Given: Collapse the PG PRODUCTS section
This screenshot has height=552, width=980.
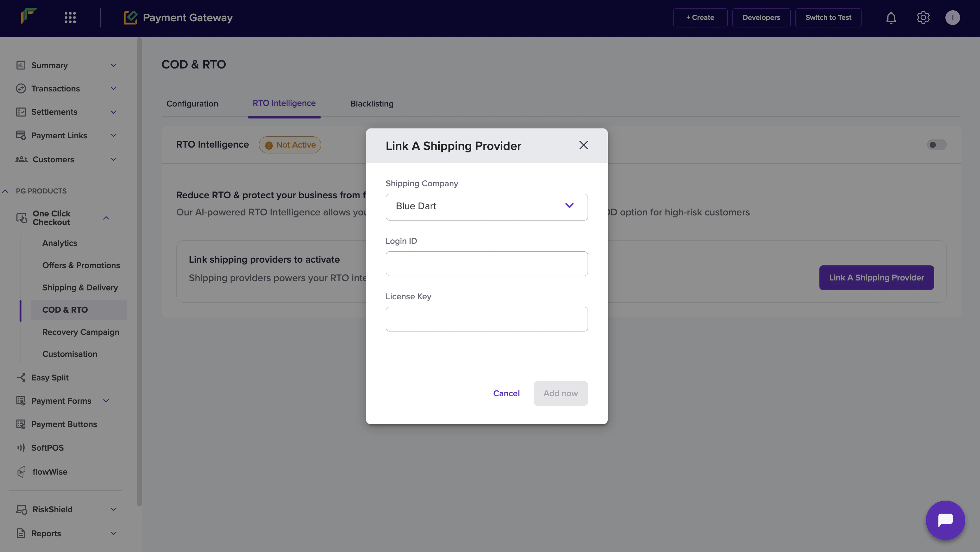Looking at the screenshot, I should (5, 191).
